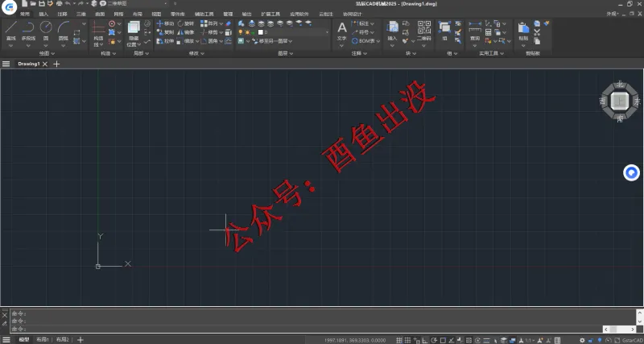Expand the Layer (图层) panel
The image size is (644, 344).
[285, 53]
